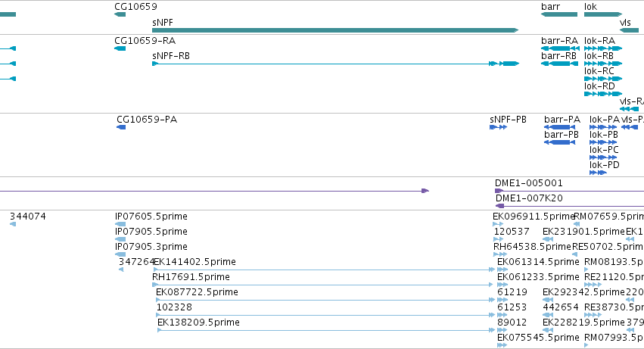Click the DME1-007K20 feature line
The image size is (644, 349).
[x=570, y=206]
